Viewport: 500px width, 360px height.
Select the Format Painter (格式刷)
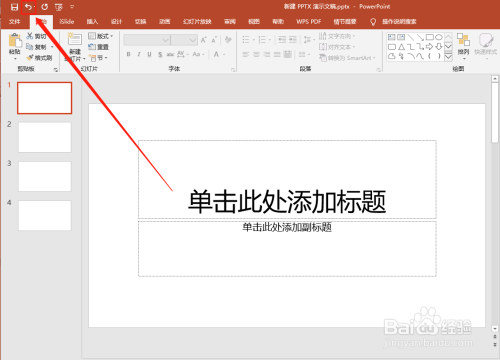tap(39, 58)
